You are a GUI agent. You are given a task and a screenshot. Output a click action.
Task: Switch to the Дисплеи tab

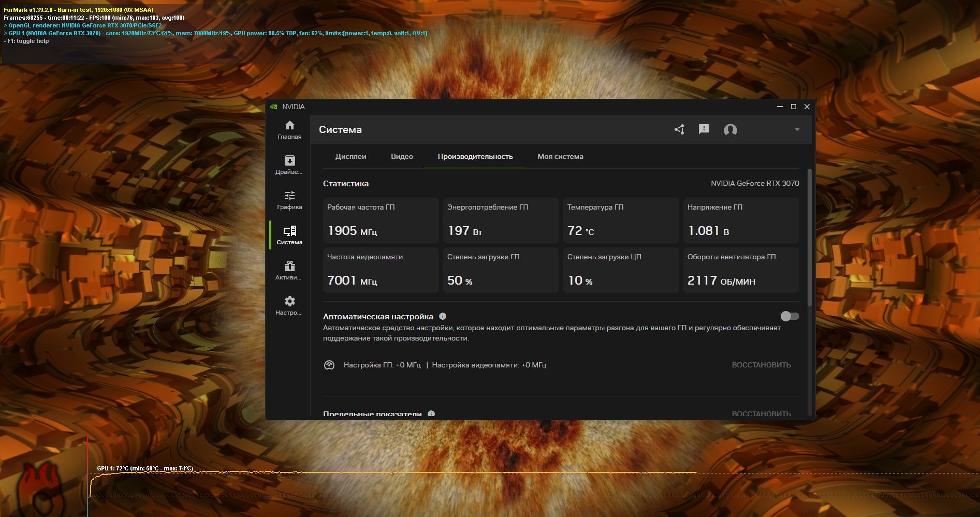coord(350,156)
